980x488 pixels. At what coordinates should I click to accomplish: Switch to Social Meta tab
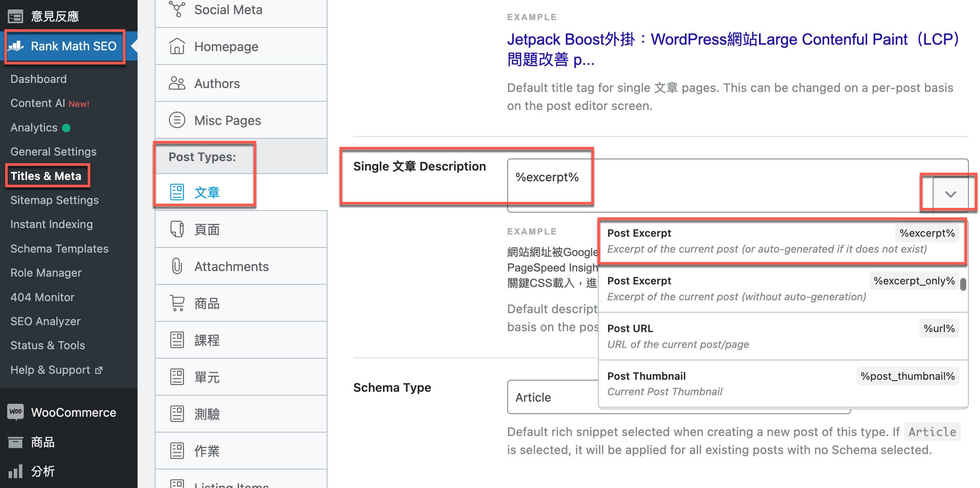pyautogui.click(x=241, y=10)
